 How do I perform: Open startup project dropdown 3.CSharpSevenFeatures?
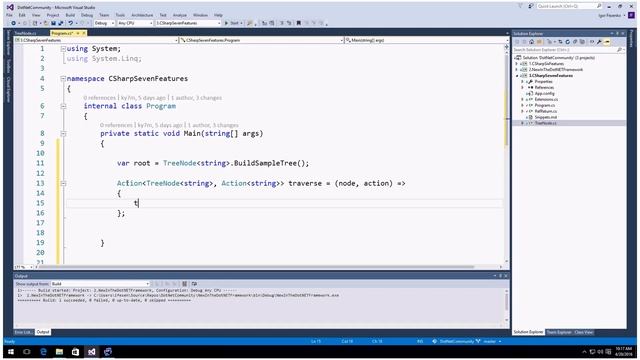pos(188,23)
